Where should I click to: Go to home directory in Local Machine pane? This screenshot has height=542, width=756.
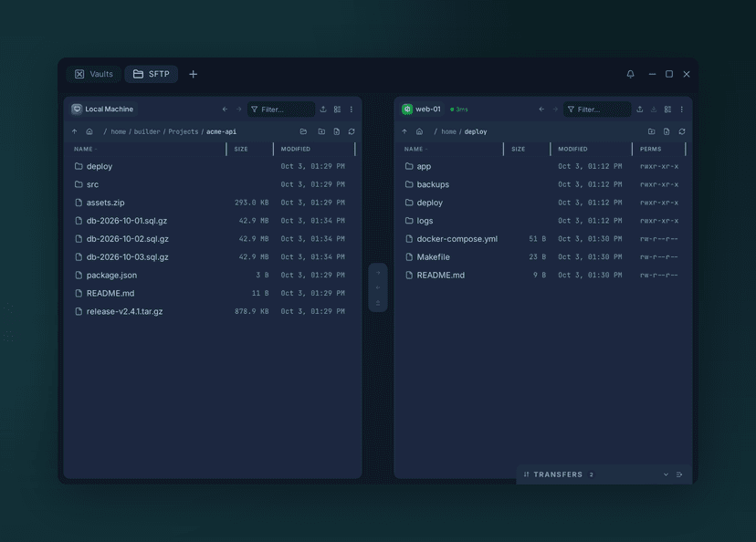click(x=89, y=131)
